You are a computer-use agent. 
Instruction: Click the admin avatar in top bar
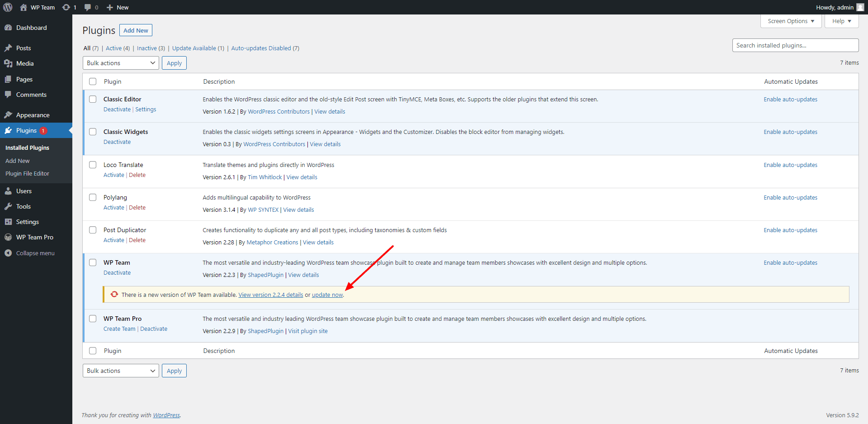[x=860, y=7]
